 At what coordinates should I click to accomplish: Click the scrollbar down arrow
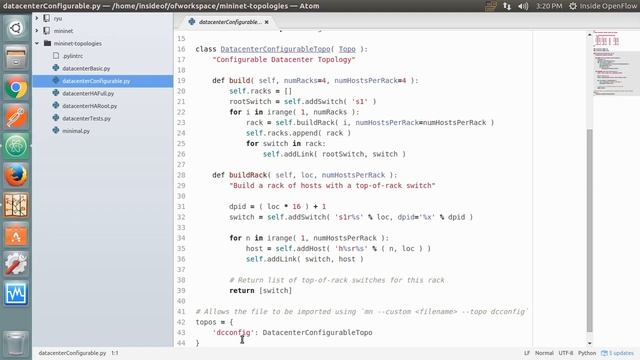point(589,343)
